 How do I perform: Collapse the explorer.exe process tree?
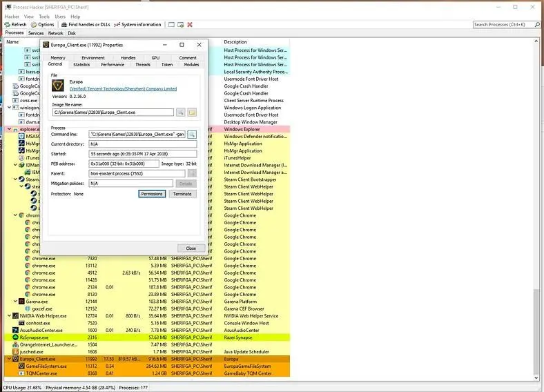click(10, 129)
